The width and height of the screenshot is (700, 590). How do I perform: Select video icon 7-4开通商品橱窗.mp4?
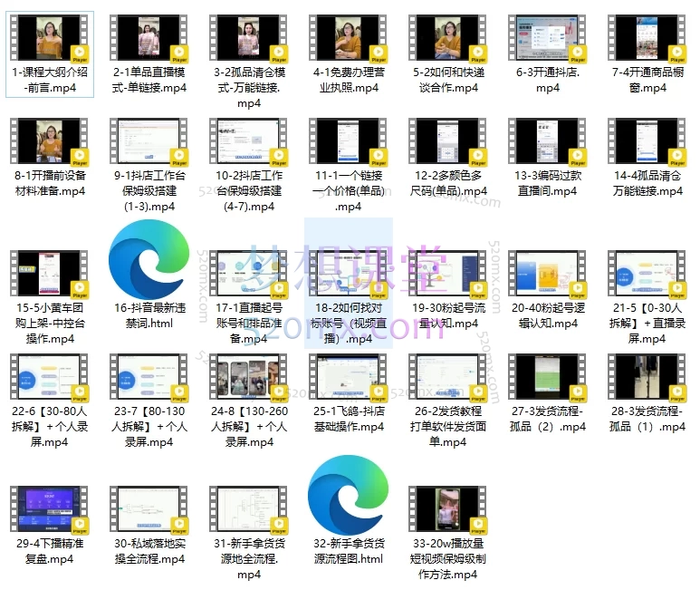coord(647,37)
